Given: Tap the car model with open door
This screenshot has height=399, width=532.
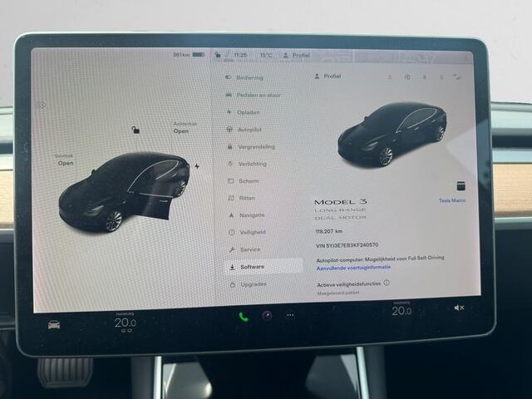Looking at the screenshot, I should tap(124, 192).
